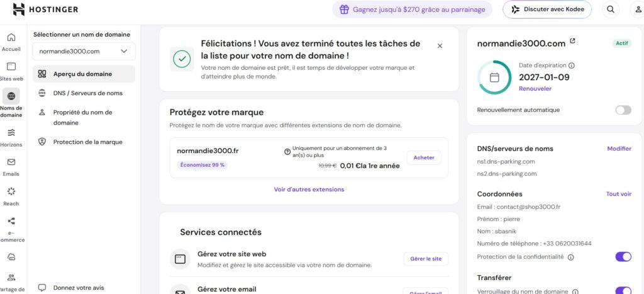Enable Renouvellement automatique toggle
This screenshot has height=294, width=644.
[623, 110]
